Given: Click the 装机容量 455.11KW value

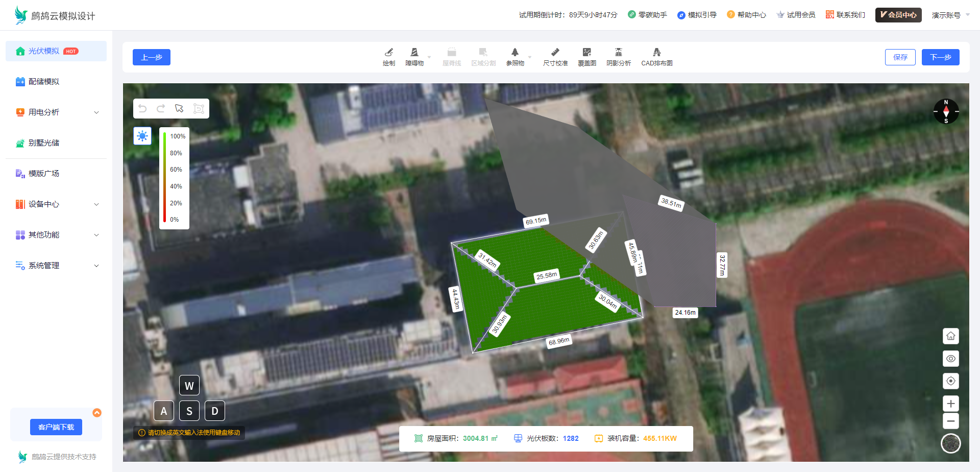Looking at the screenshot, I should coord(660,438).
